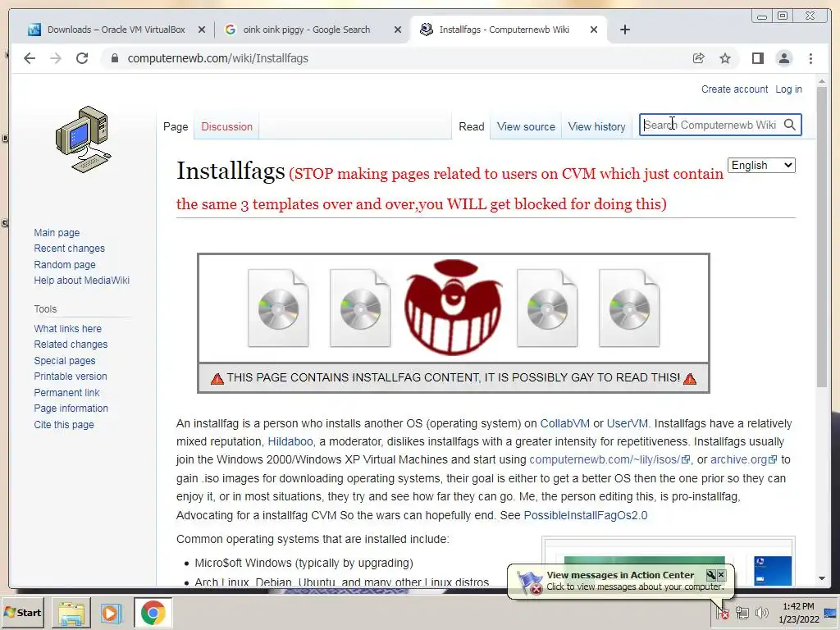Go to the wiki Main page
This screenshot has height=630, width=840.
point(57,232)
